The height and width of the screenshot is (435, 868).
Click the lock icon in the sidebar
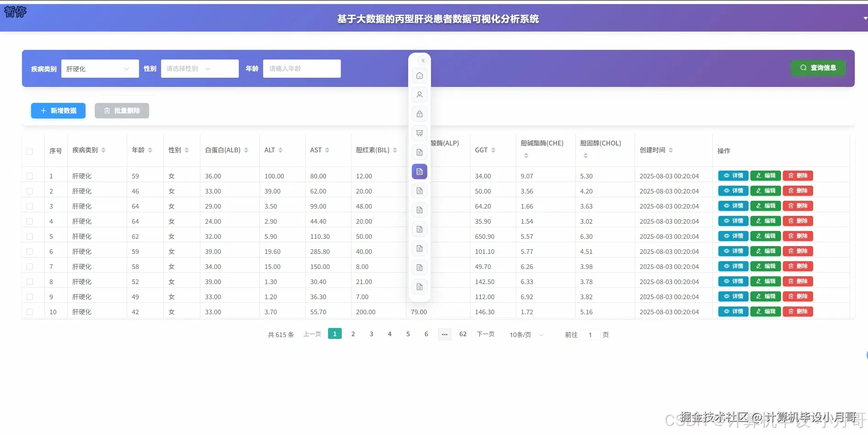(x=419, y=114)
